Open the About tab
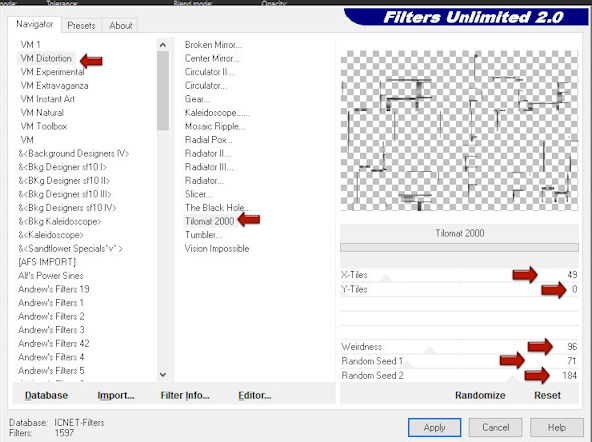 (121, 26)
